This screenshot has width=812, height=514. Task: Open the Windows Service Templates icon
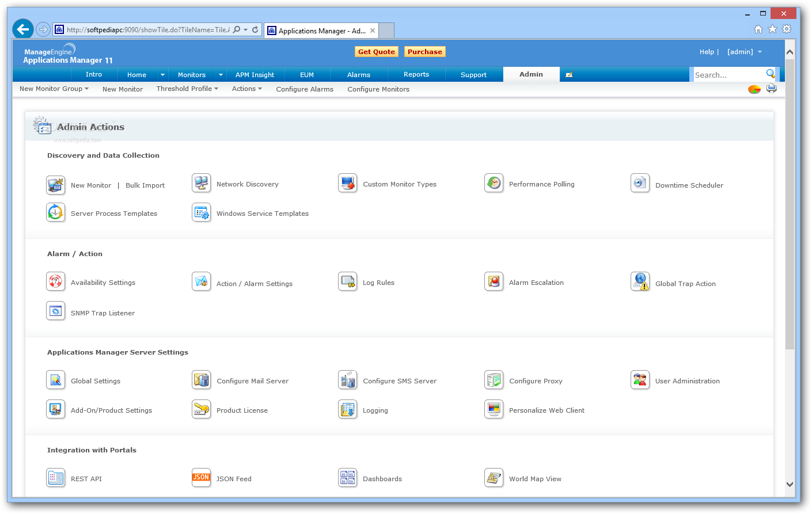click(202, 213)
